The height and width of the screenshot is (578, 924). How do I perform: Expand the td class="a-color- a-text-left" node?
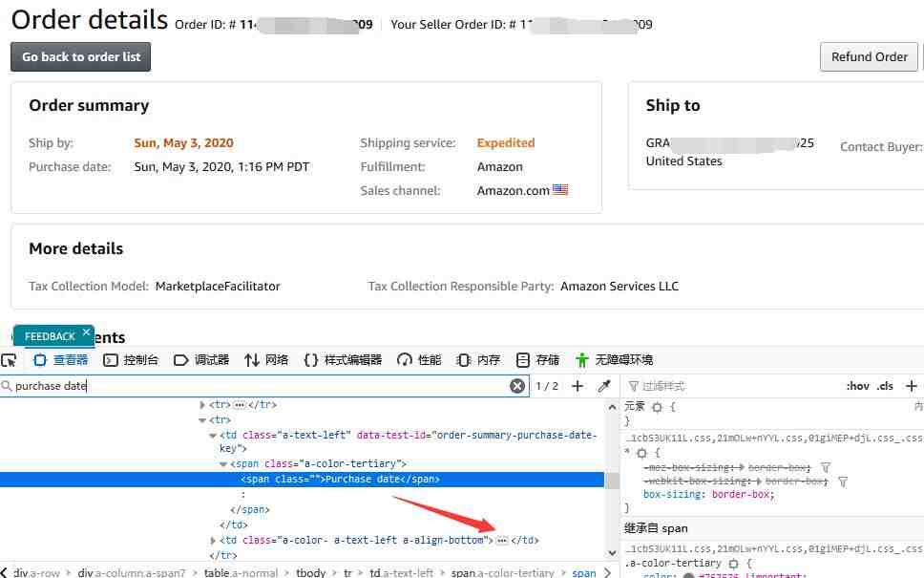pos(213,540)
